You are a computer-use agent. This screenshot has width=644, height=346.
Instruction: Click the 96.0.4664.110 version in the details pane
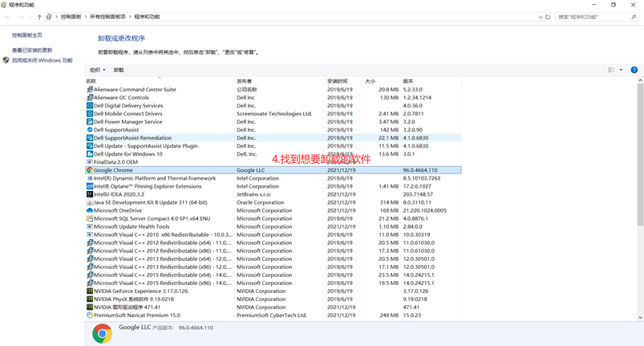click(196, 328)
